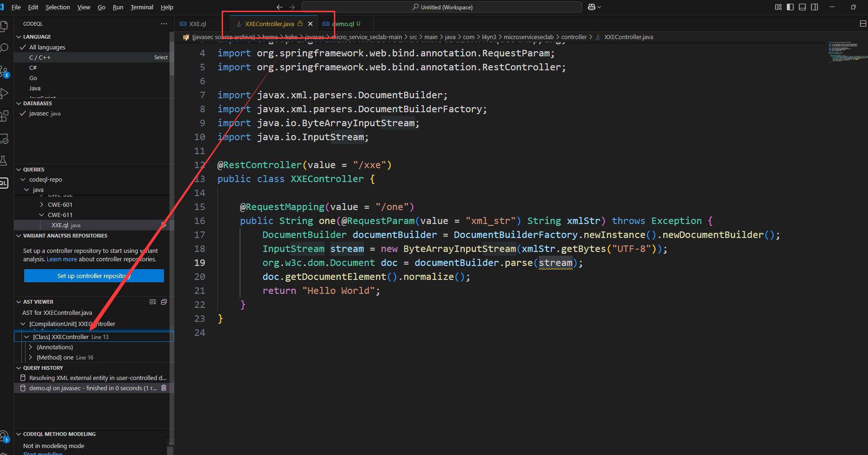868x455 pixels.
Task: Open the Terminal menu
Action: [x=142, y=7]
